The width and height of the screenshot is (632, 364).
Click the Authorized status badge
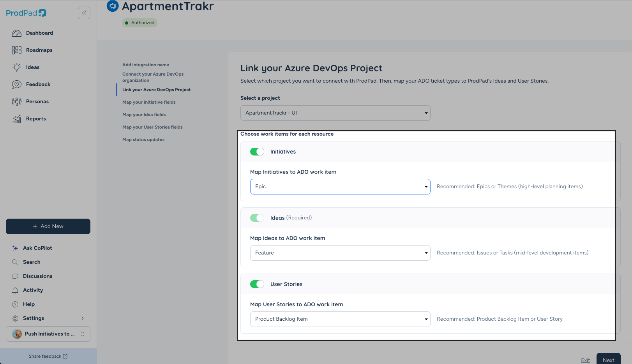(140, 23)
